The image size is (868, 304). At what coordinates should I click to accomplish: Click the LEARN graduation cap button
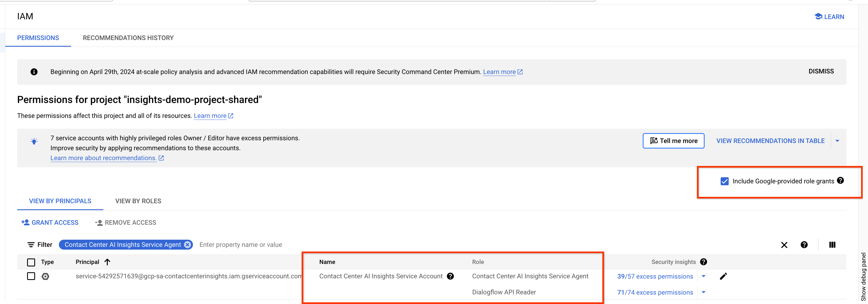tap(829, 17)
